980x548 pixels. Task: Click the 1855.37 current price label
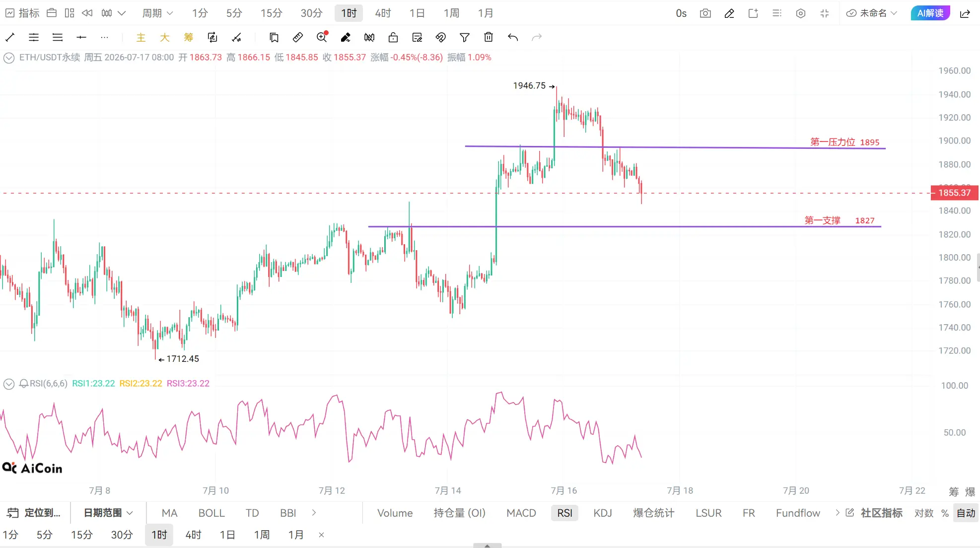[954, 193]
